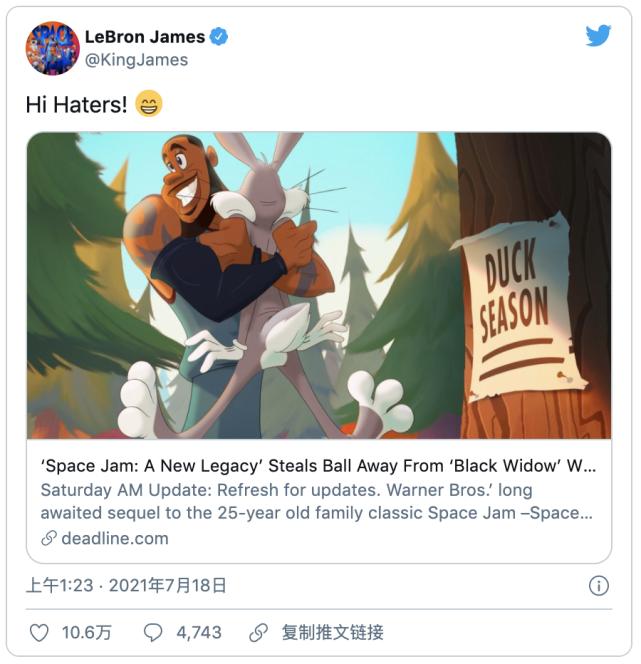
Task: Click the Twitter info circle icon
Action: [599, 586]
